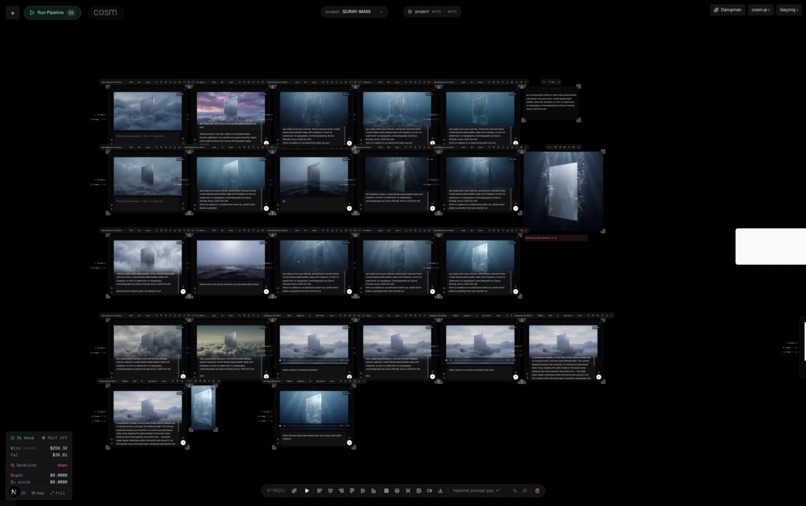This screenshot has height=506, width=806.
Task: Click the video camera icon in bottom toolbar
Action: tap(429, 491)
